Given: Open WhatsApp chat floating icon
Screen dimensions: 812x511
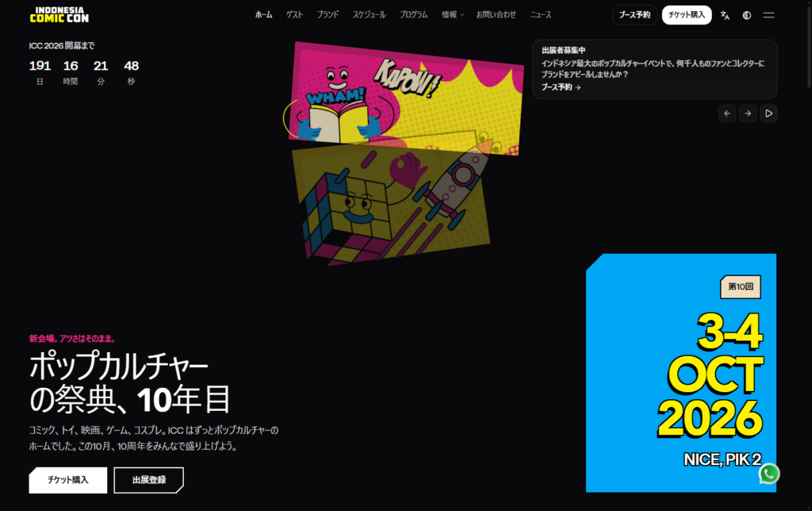Looking at the screenshot, I should pos(768,474).
